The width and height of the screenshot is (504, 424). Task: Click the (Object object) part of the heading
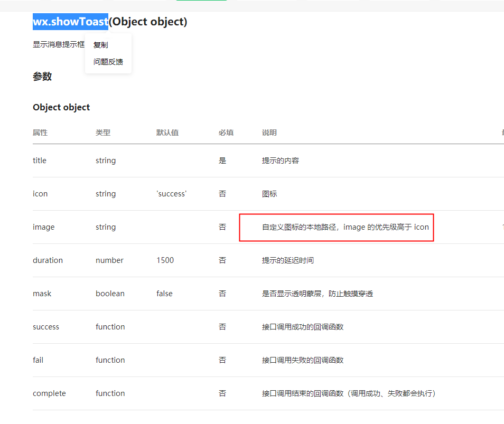tap(148, 22)
